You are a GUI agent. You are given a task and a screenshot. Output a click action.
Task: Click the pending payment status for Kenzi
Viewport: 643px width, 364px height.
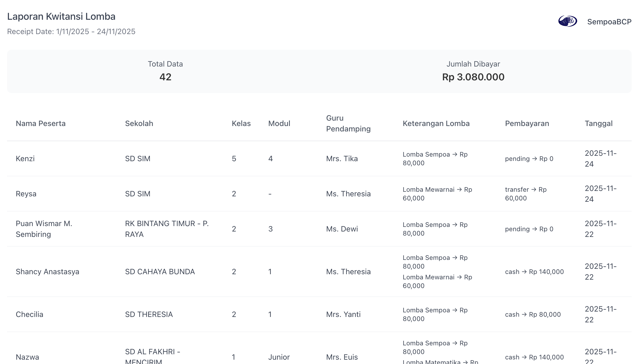click(x=529, y=158)
